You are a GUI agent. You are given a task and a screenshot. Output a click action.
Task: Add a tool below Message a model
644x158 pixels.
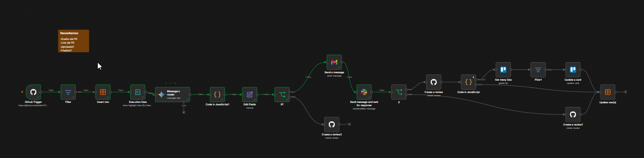(184, 112)
